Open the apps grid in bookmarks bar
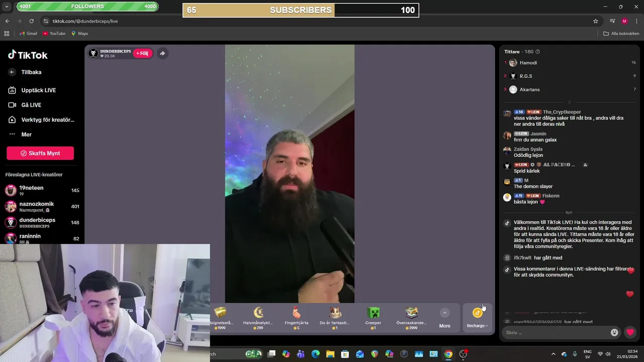644x362 pixels. pos(7,34)
